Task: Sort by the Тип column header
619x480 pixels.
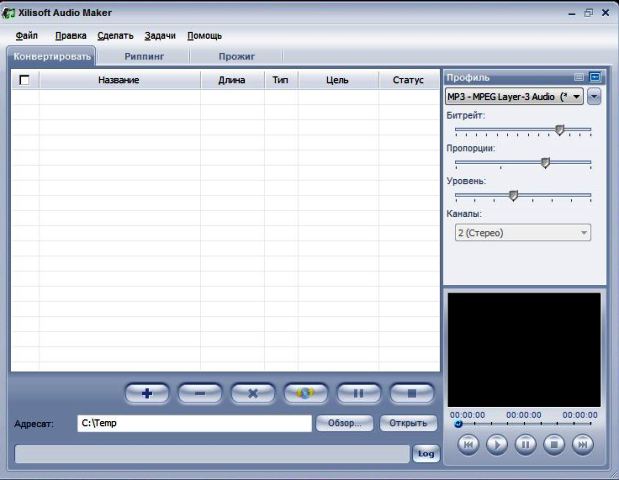Action: coord(281,80)
